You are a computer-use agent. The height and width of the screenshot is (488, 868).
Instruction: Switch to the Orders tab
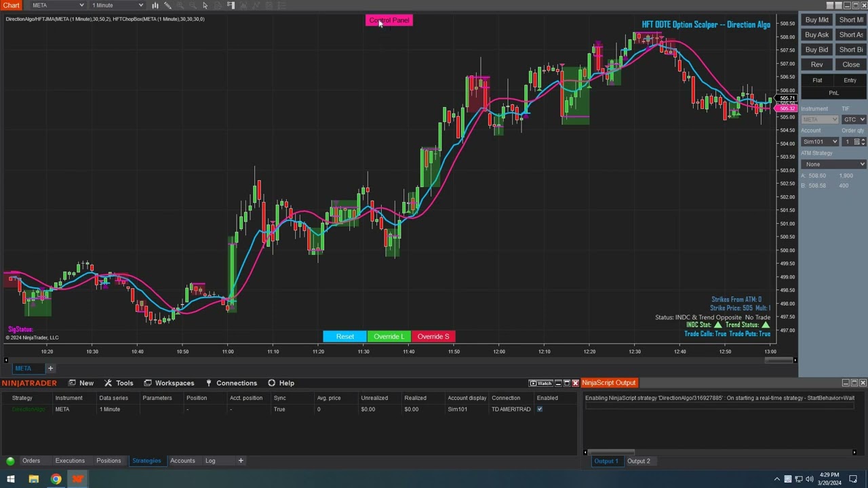pyautogui.click(x=31, y=461)
